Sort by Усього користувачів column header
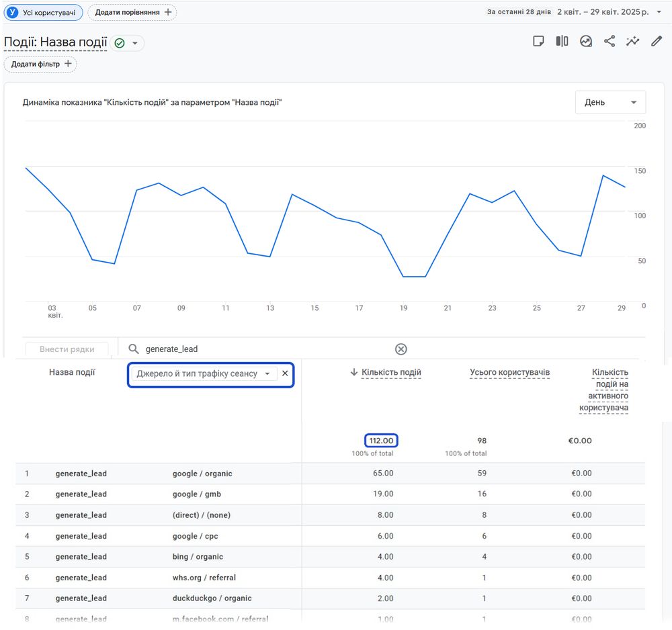Screen dimensions: 672x630 tap(509, 372)
